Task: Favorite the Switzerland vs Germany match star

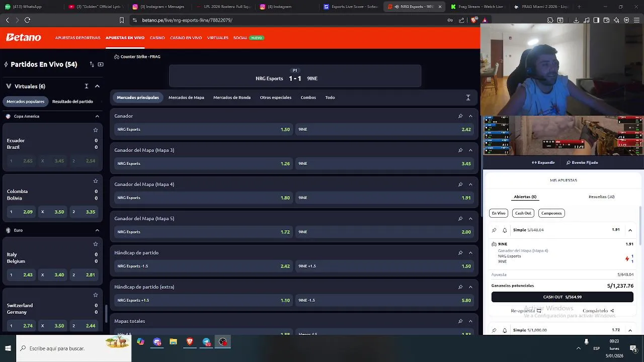Action: (96, 295)
